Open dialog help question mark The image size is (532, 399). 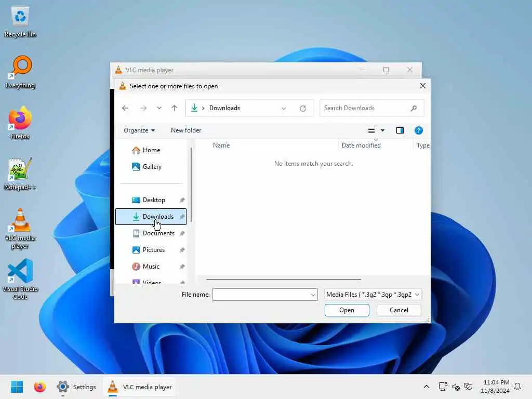(x=419, y=130)
